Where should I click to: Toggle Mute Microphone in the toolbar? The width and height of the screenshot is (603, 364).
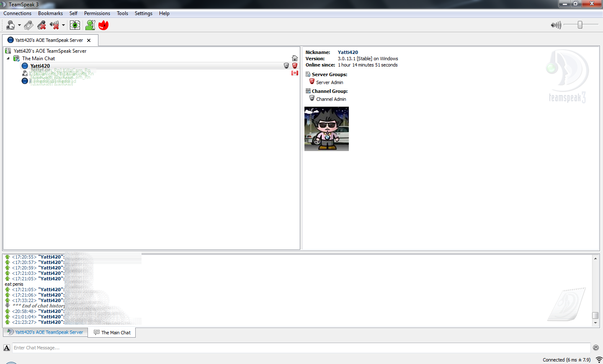41,26
